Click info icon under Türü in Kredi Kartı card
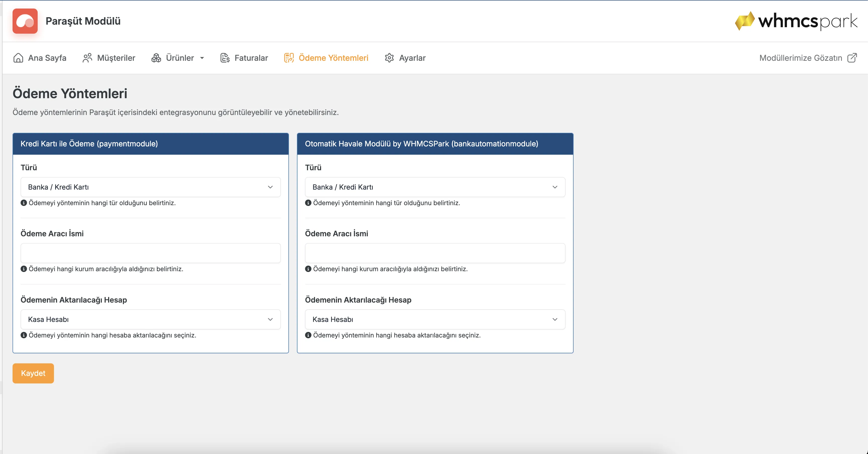 [x=24, y=203]
